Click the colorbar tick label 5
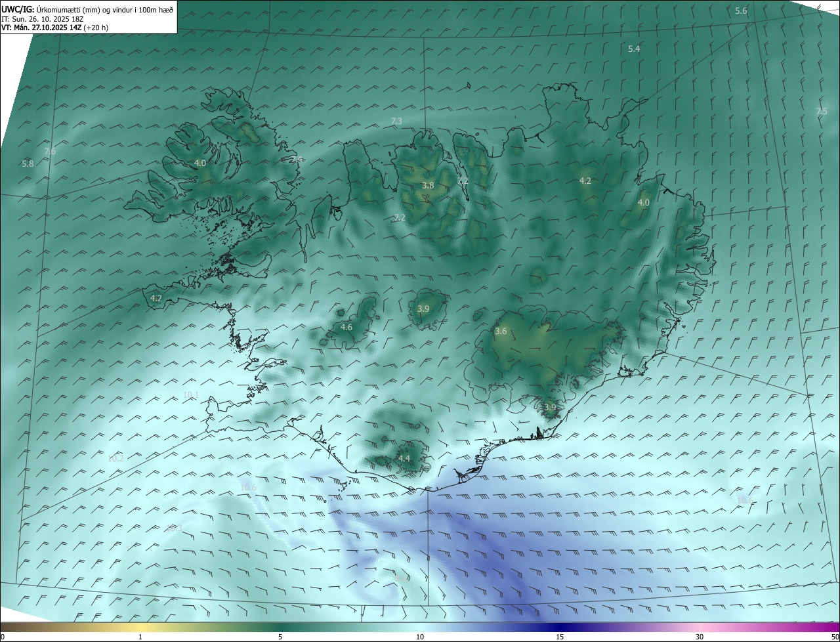 click(x=280, y=637)
